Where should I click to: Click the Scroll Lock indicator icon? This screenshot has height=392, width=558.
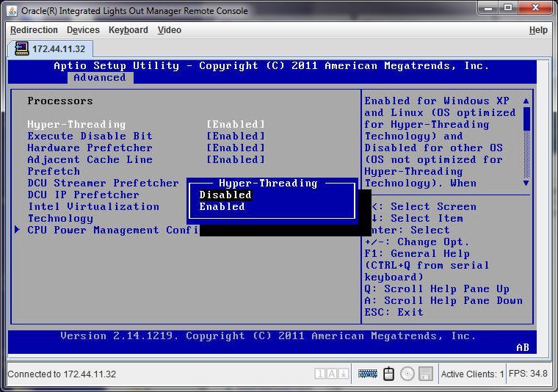[343, 374]
